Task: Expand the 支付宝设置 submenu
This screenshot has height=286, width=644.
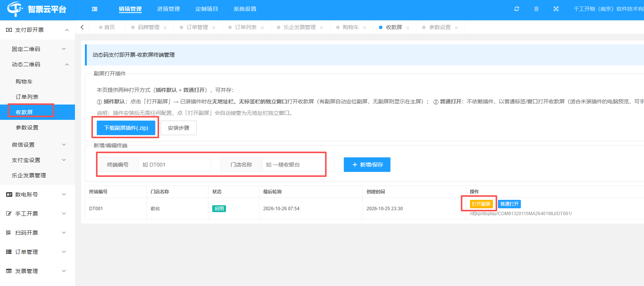Action: point(64,160)
